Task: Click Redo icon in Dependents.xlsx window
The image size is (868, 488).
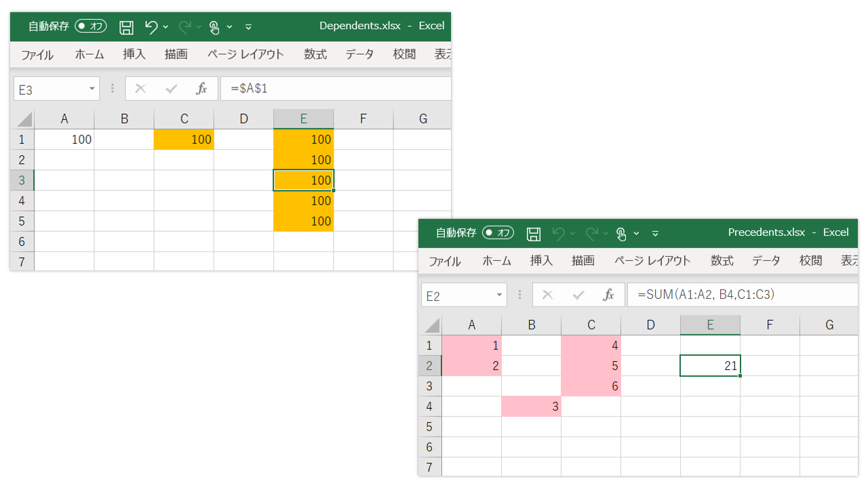Action: 184,27
